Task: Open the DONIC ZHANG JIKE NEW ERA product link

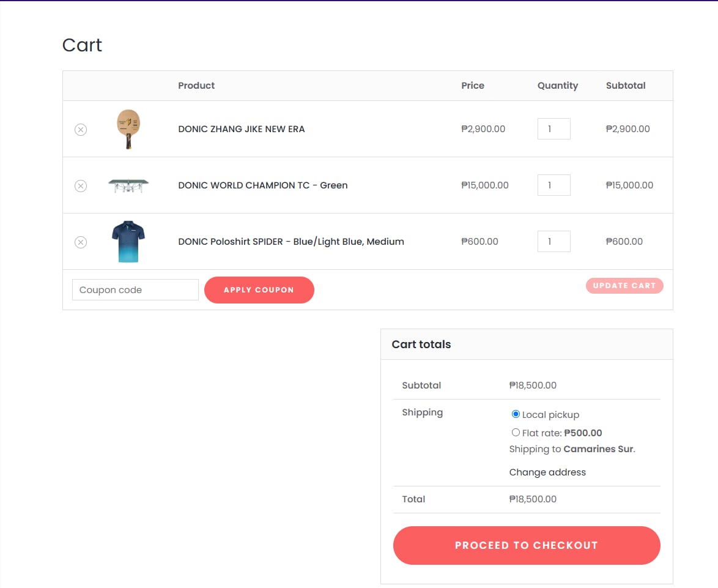Action: click(x=242, y=129)
